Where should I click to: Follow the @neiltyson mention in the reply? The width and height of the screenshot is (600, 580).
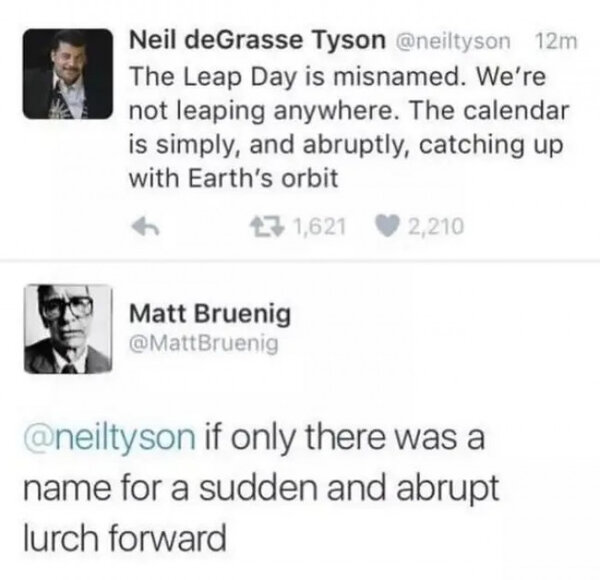110,437
